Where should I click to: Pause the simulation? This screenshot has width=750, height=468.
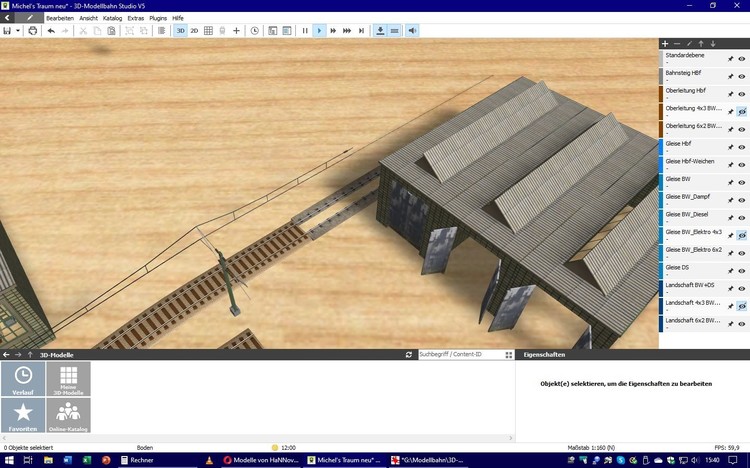(x=305, y=31)
